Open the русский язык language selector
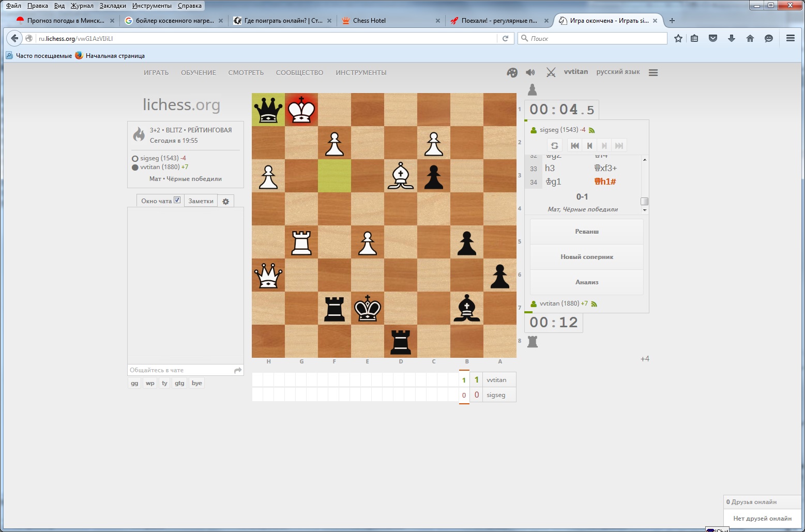The height and width of the screenshot is (532, 805). 618,72
